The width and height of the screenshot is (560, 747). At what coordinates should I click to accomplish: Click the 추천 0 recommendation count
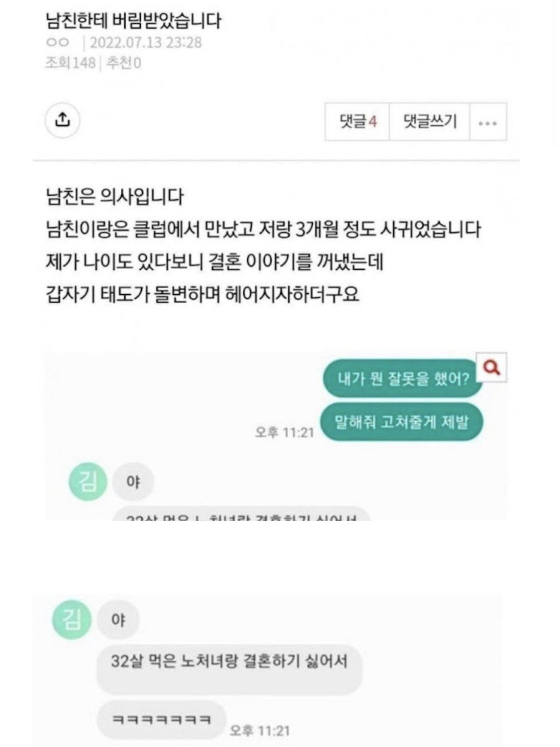124,63
